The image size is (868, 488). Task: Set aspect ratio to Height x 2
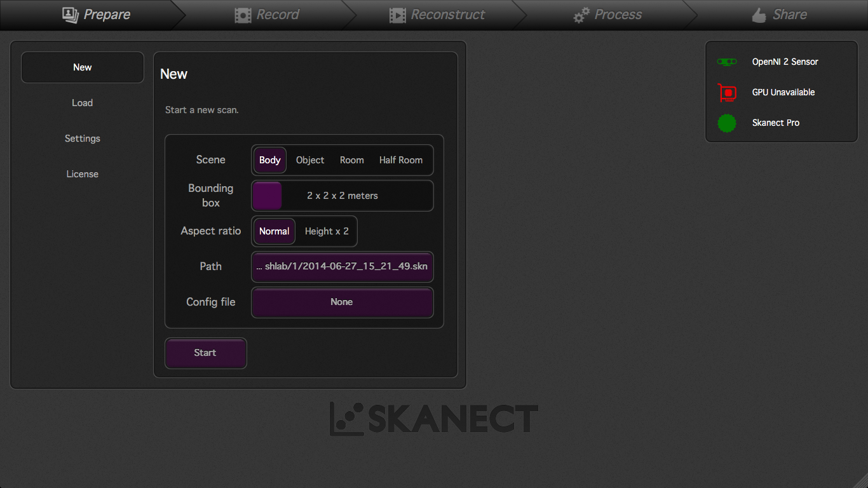327,231
